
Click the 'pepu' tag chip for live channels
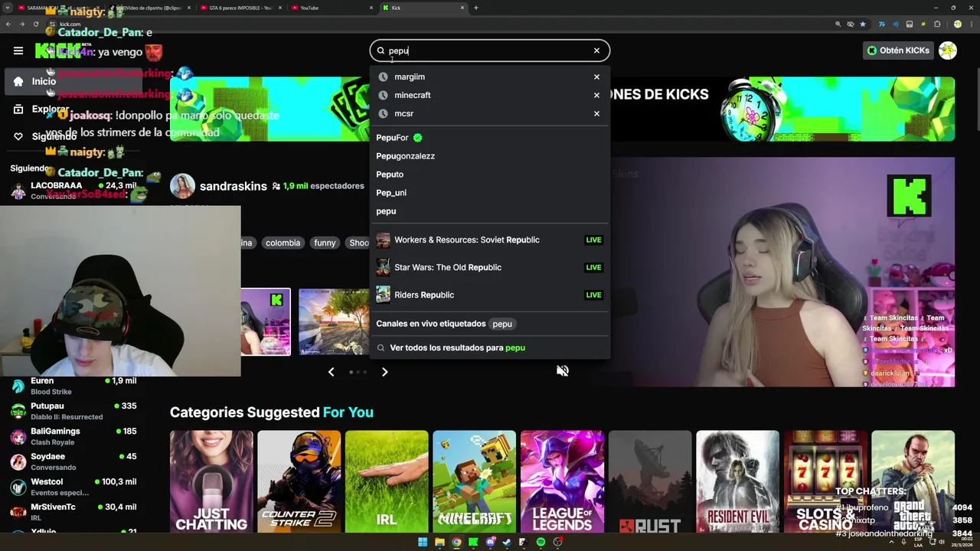tap(502, 324)
